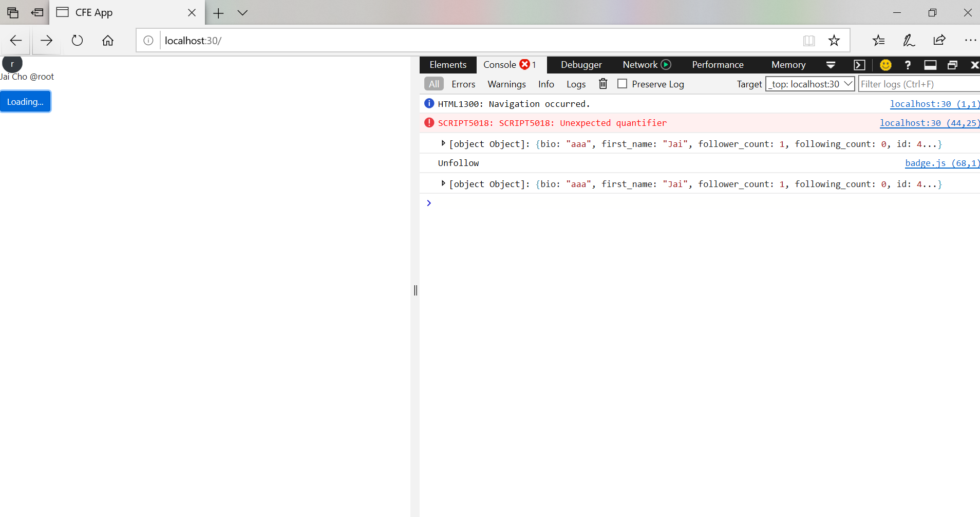Image resolution: width=980 pixels, height=517 pixels.
Task: Open DevTools console toggle icon
Action: pyautogui.click(x=859, y=65)
